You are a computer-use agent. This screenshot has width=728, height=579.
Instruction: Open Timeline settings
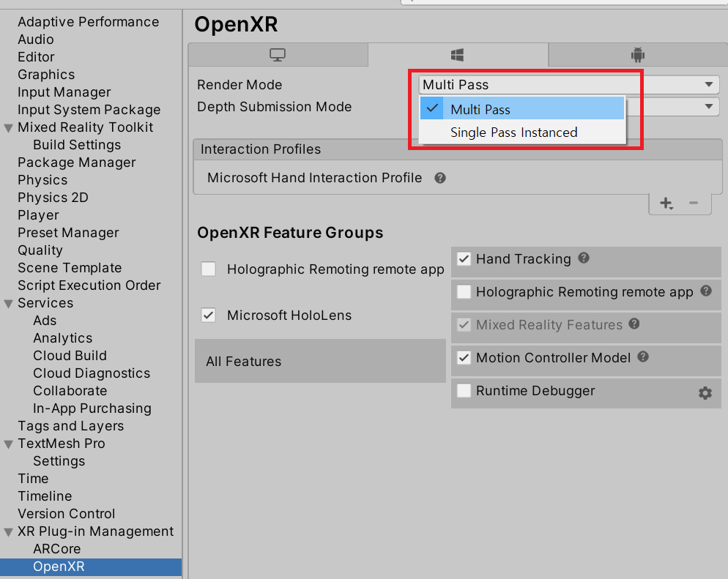click(x=45, y=496)
